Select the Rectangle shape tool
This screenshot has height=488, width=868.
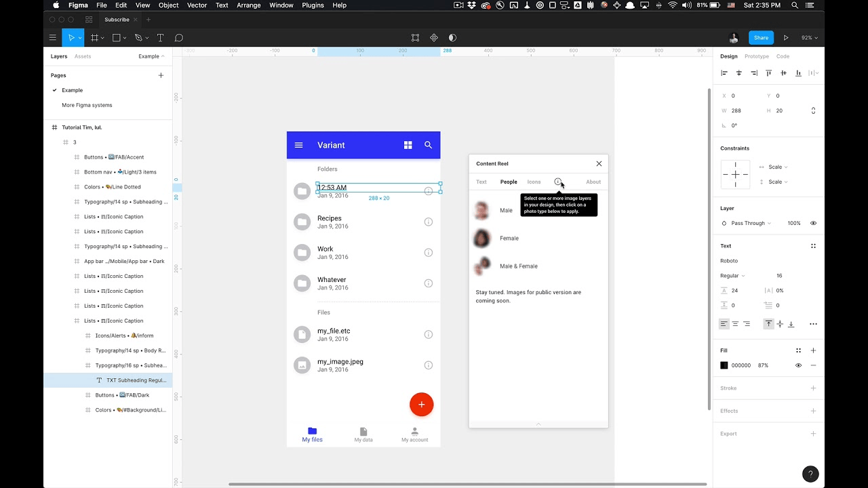click(x=115, y=37)
